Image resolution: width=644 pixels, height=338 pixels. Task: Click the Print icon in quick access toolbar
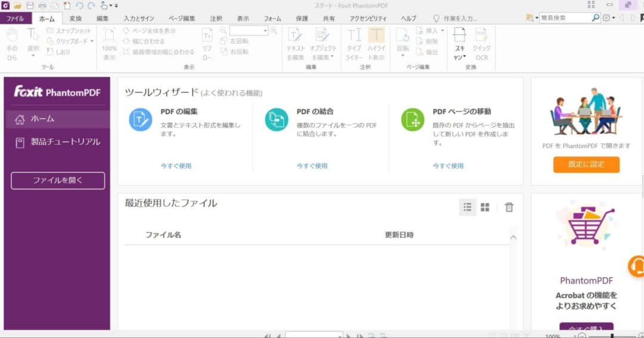(x=42, y=6)
